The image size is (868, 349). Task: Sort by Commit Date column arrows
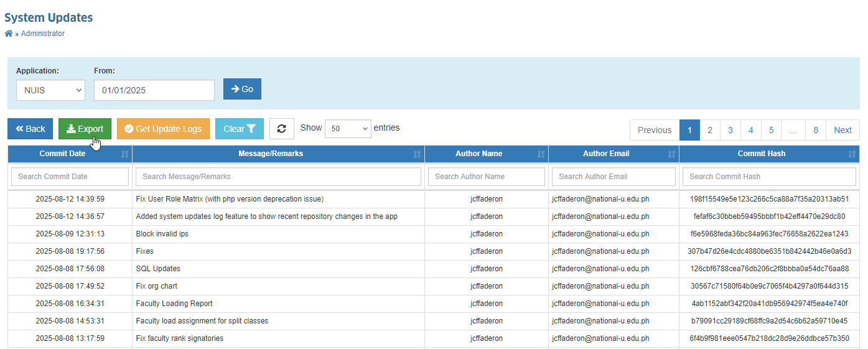pyautogui.click(x=124, y=154)
